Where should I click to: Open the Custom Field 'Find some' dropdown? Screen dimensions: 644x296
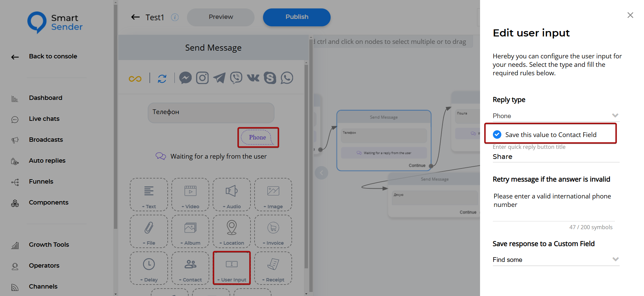pos(556,260)
